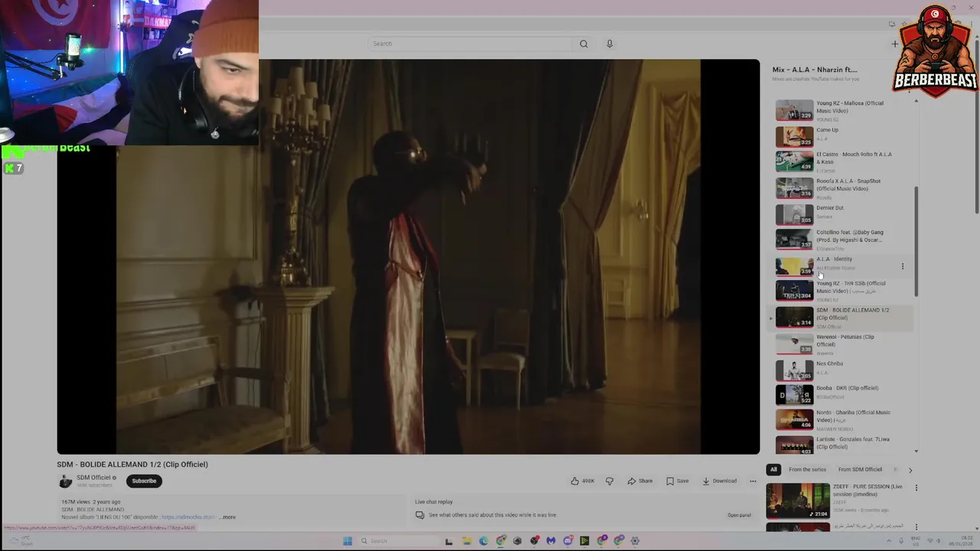Open options menu for A.L.A Identity
The width and height of the screenshot is (980, 551).
[x=902, y=266]
